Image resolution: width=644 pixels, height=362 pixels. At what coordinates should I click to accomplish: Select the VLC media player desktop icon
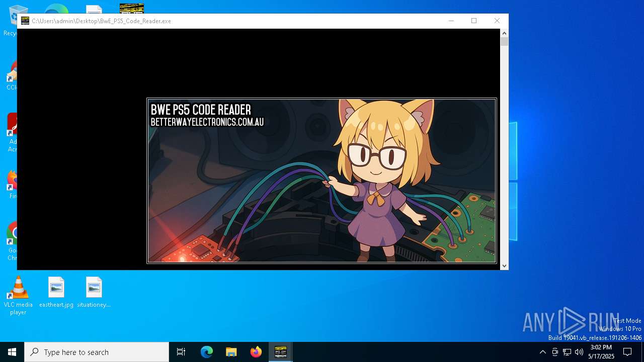[x=18, y=296]
